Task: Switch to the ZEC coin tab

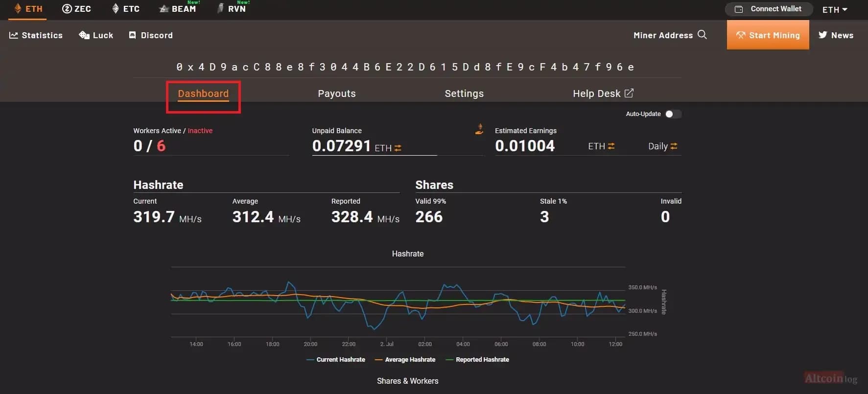Action: coord(76,9)
